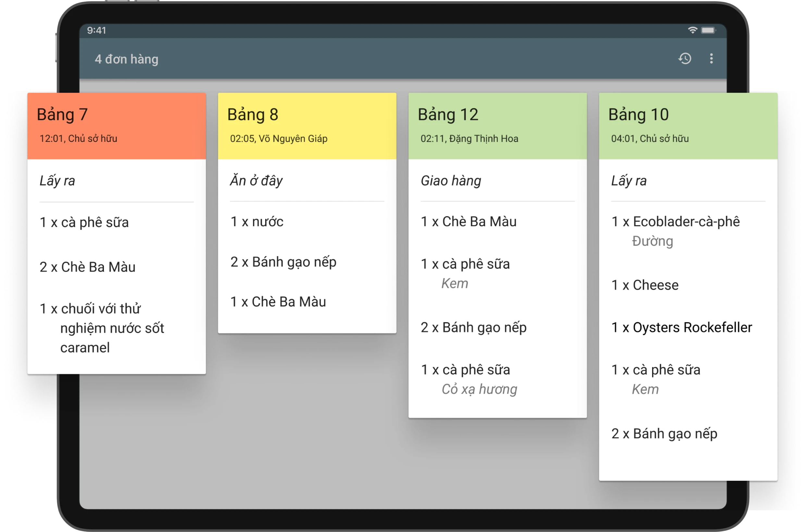Viewport: 805px width, 532px height.
Task: Tap the '4 đơn hàng' title
Action: (x=127, y=59)
